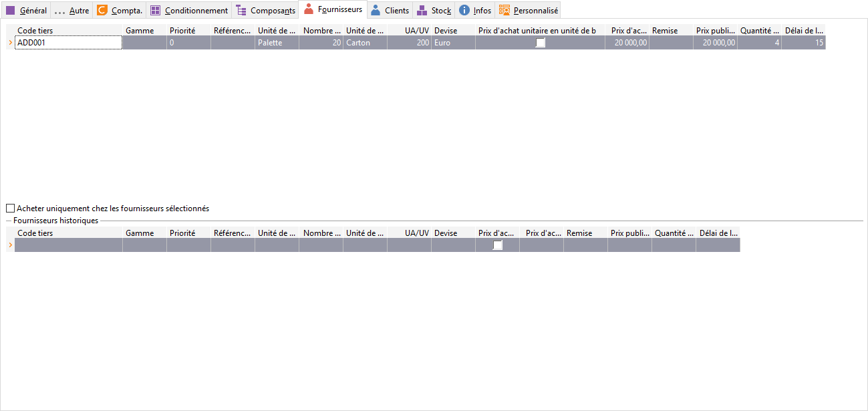The height and width of the screenshot is (411, 868).
Task: Open the Général tab
Action: point(26,10)
